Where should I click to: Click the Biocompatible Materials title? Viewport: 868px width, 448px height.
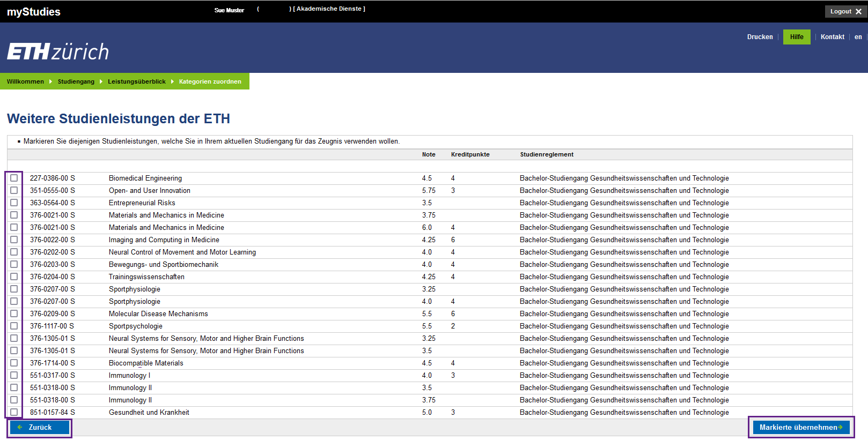point(146,363)
